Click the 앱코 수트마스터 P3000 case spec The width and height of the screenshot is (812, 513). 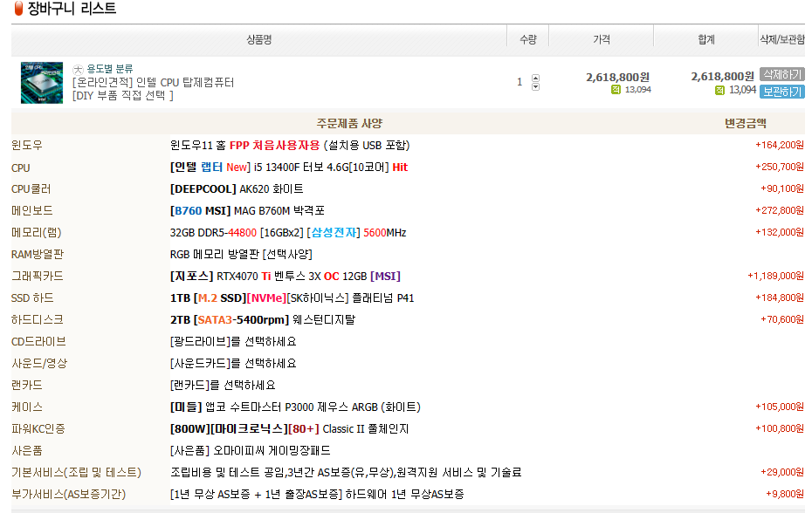point(295,407)
